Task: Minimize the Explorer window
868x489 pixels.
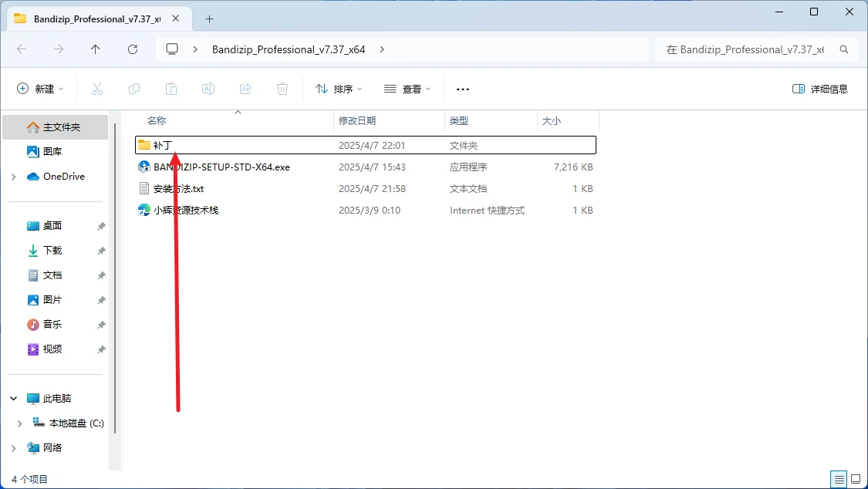Action: point(779,12)
